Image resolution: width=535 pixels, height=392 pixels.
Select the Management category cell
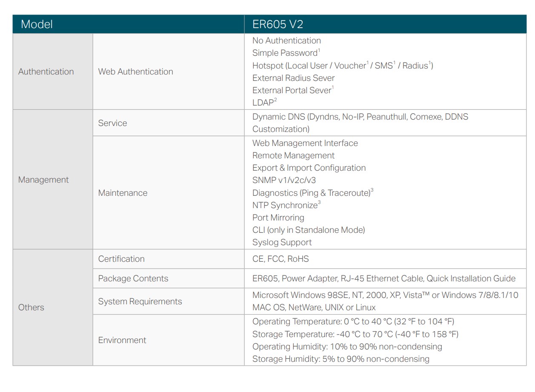[x=43, y=180]
